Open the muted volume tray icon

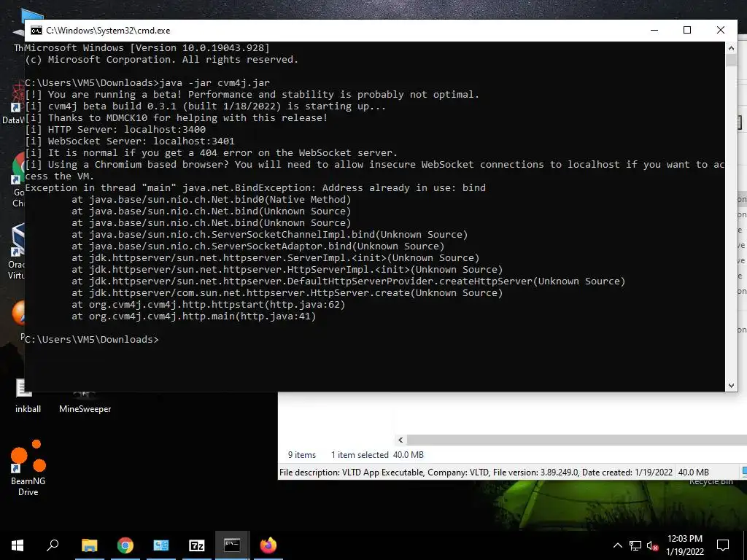coord(653,545)
